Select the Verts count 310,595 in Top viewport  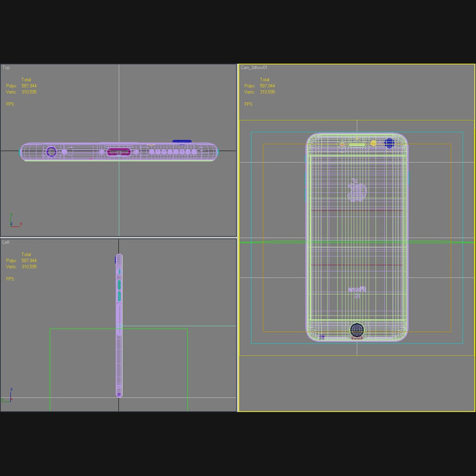coord(29,92)
